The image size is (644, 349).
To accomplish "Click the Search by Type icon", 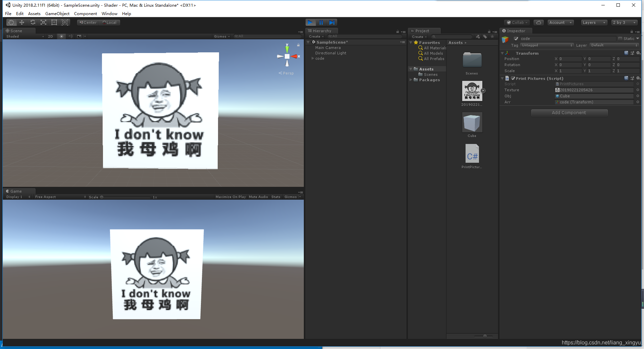I will tap(478, 37).
